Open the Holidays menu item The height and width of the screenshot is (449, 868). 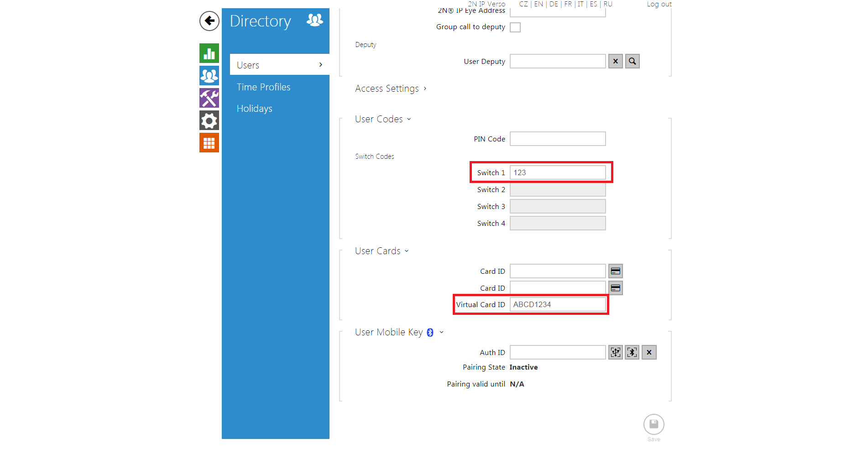tap(254, 109)
